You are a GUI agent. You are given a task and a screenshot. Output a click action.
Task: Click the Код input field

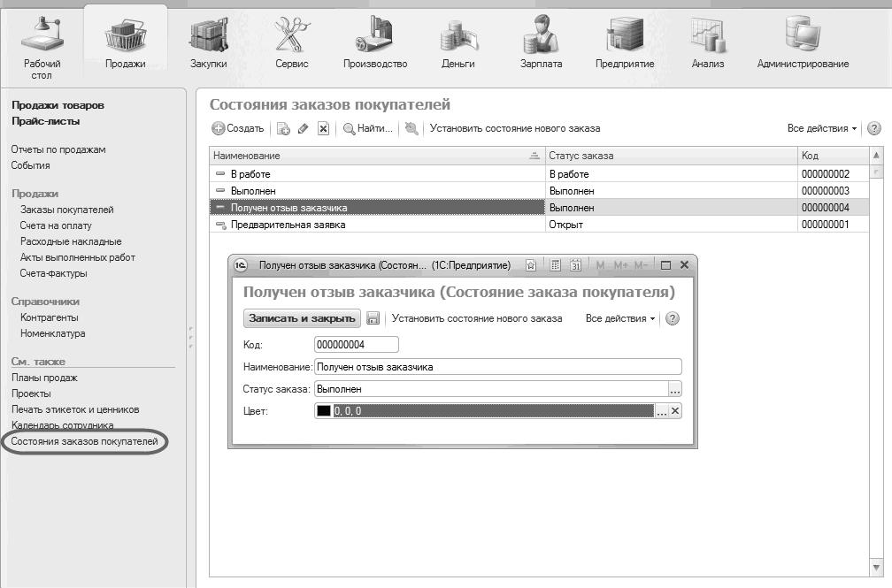pyautogui.click(x=357, y=345)
